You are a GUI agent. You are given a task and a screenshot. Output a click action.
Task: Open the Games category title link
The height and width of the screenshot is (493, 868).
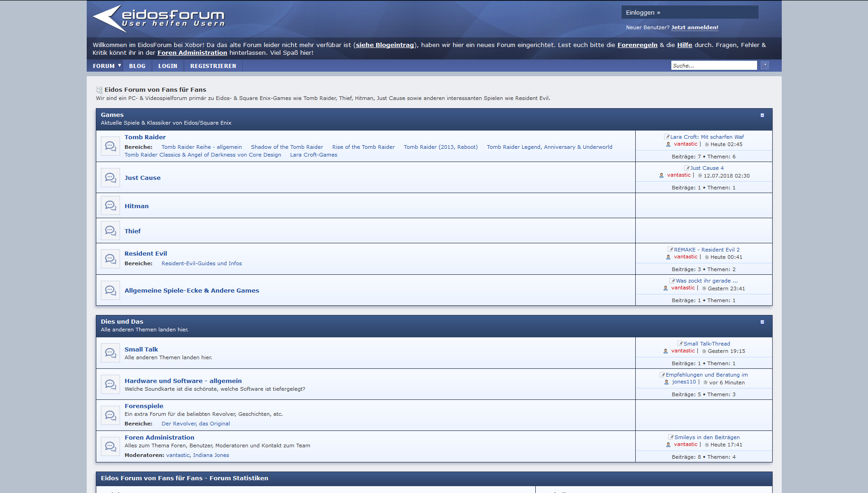112,115
